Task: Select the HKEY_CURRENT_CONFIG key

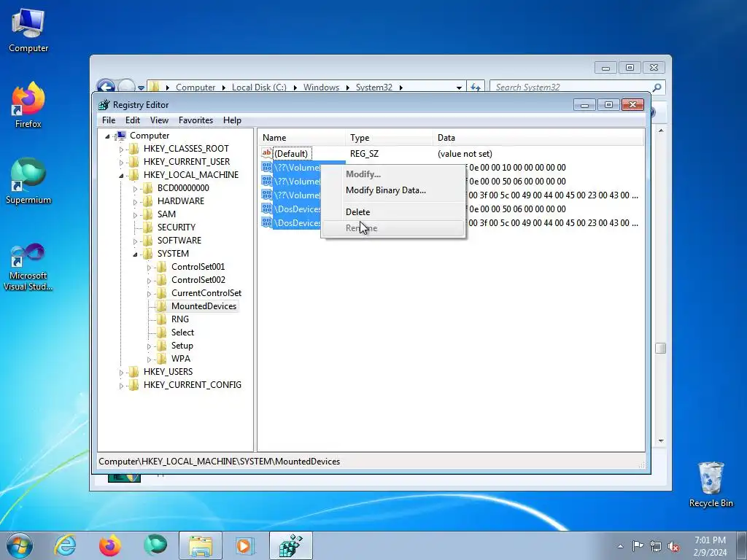Action: click(x=193, y=385)
